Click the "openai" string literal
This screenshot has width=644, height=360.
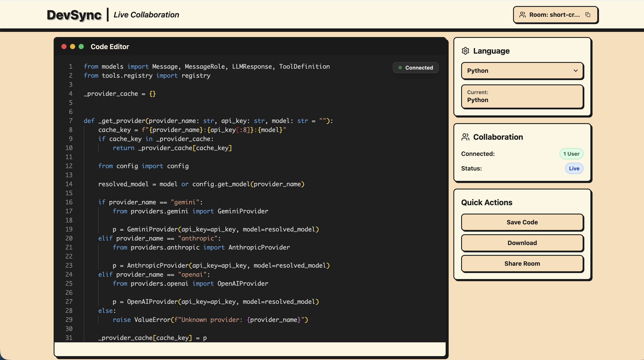(x=192, y=275)
